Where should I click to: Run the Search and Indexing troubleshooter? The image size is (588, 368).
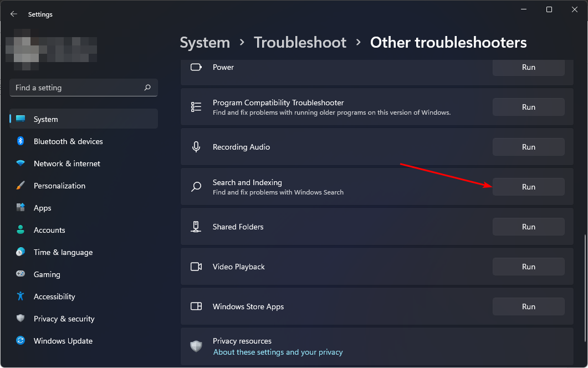pos(528,186)
